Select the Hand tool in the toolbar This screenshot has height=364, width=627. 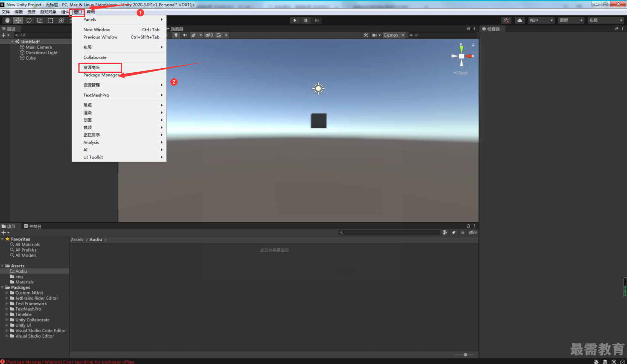click(x=7, y=20)
